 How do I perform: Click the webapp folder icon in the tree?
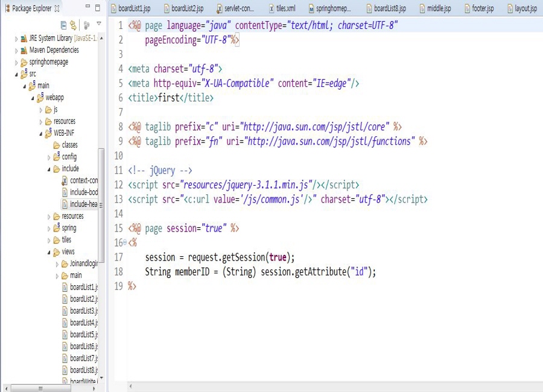point(40,97)
